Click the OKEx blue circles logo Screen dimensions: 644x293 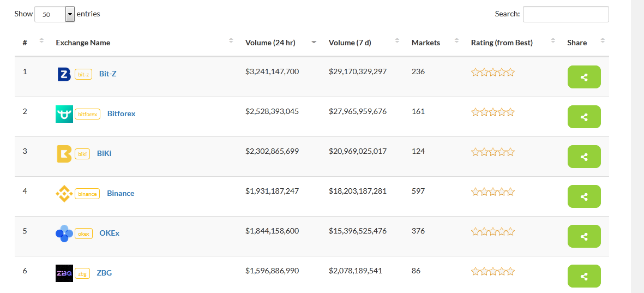click(64, 234)
